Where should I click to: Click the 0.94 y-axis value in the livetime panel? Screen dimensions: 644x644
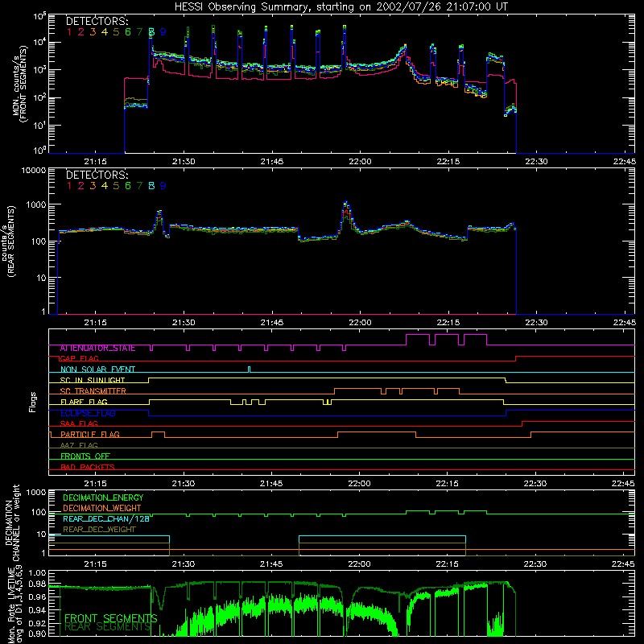(x=37, y=610)
